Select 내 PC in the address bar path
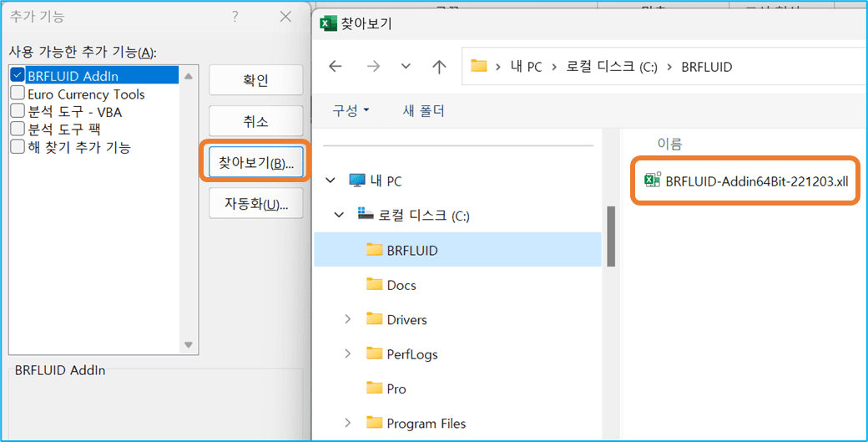Image resolution: width=868 pixels, height=442 pixels. pos(527,67)
